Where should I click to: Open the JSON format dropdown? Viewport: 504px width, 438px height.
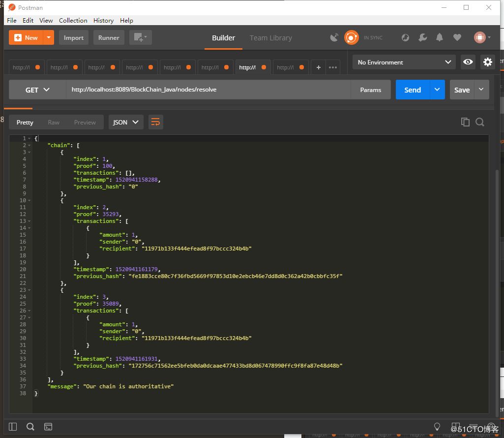coord(125,122)
